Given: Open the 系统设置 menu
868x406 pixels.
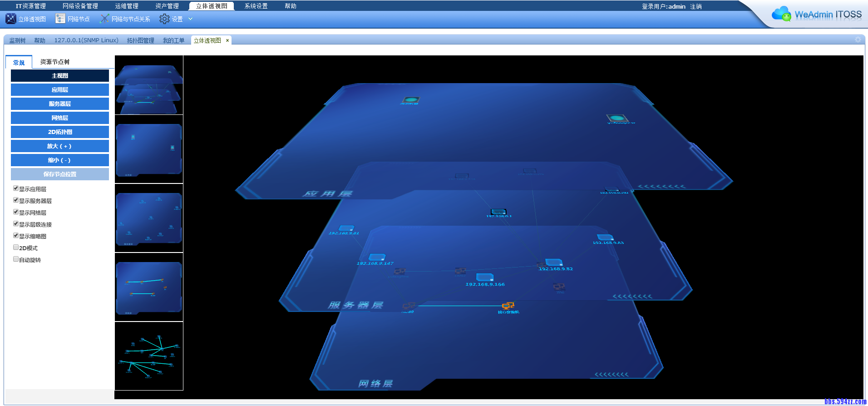Looking at the screenshot, I should (x=256, y=6).
